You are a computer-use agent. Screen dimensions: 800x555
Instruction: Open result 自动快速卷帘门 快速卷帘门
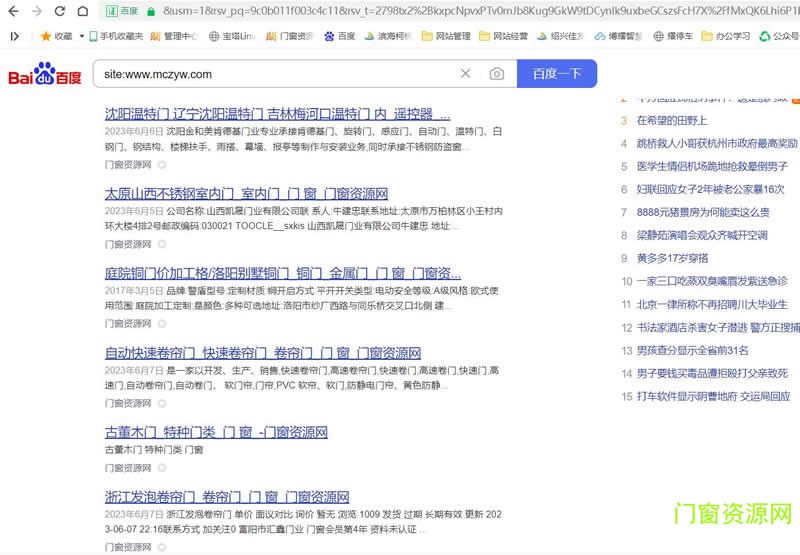(263, 353)
